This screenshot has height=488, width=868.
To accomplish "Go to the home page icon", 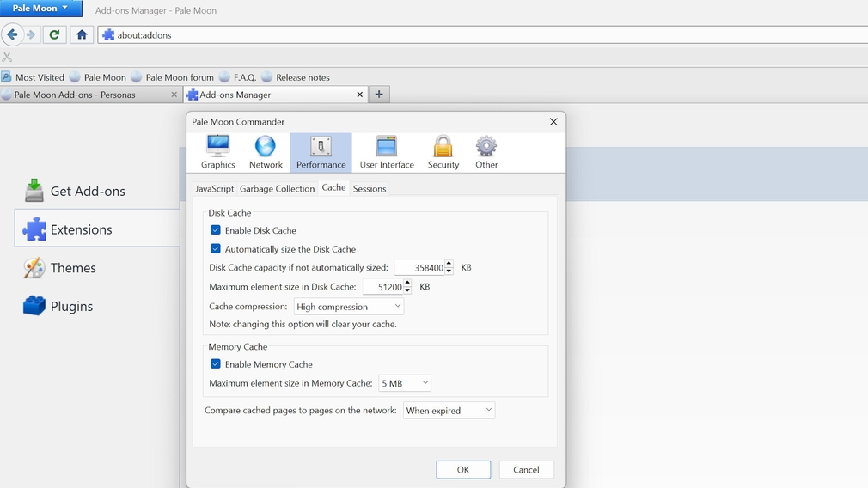I will coord(82,35).
